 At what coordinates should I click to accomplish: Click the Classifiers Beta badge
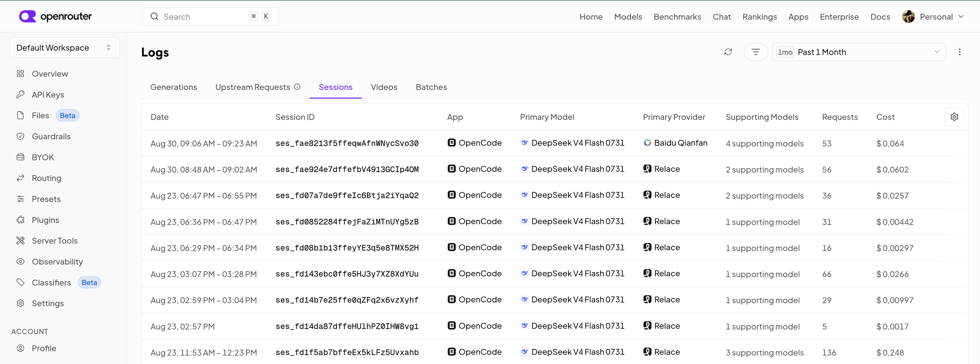(89, 282)
